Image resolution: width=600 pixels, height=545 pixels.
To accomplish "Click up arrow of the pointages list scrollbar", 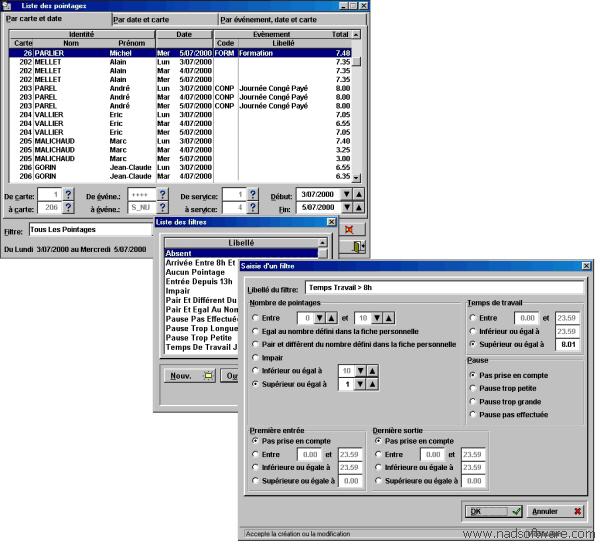I will (x=356, y=35).
